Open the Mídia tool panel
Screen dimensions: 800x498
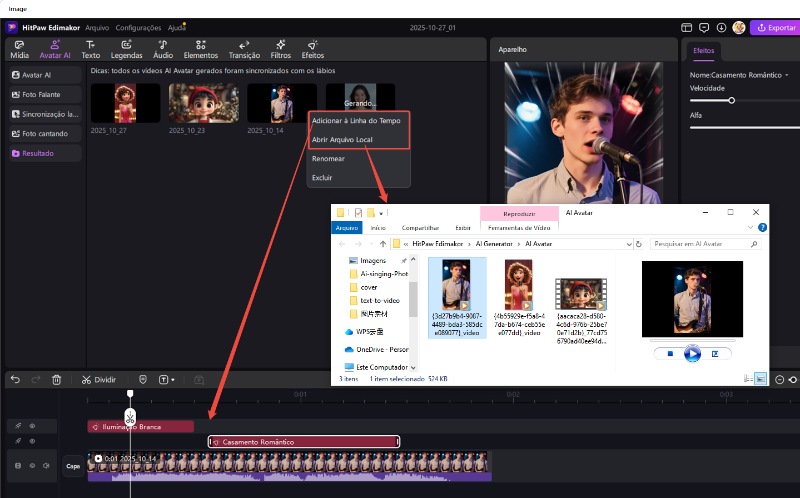pyautogui.click(x=19, y=49)
